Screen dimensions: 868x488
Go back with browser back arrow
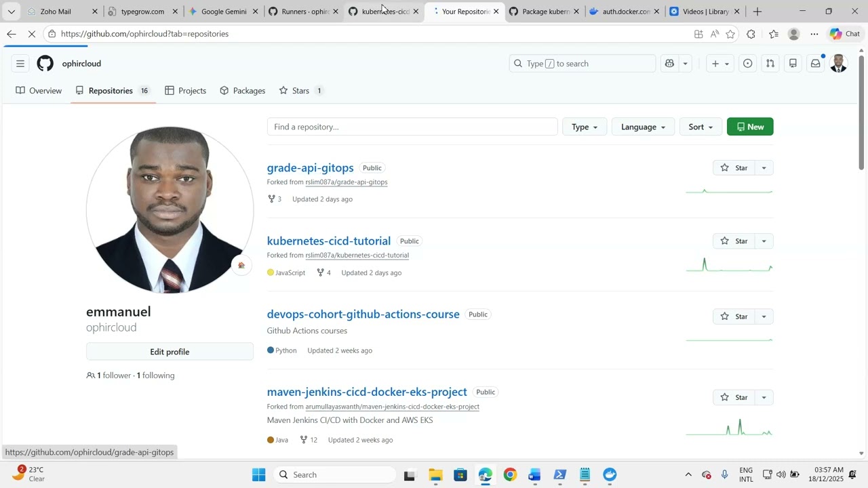click(11, 34)
